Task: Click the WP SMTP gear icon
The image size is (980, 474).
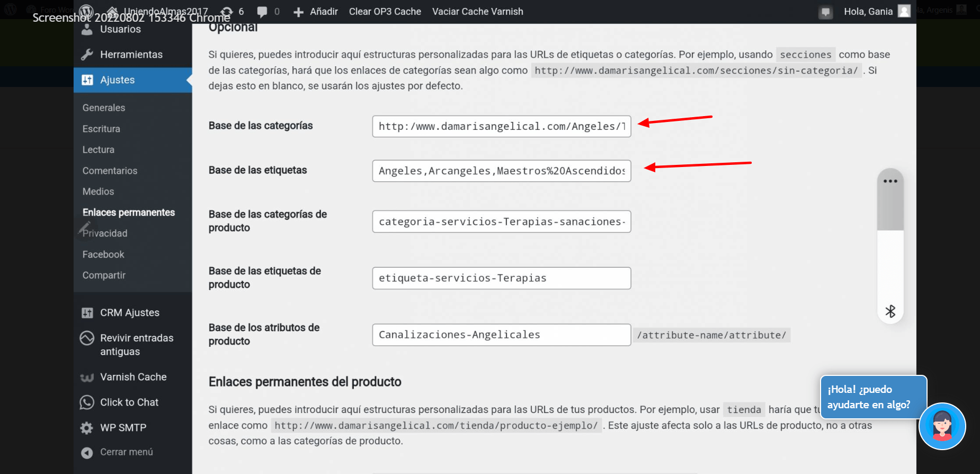Action: tap(87, 428)
